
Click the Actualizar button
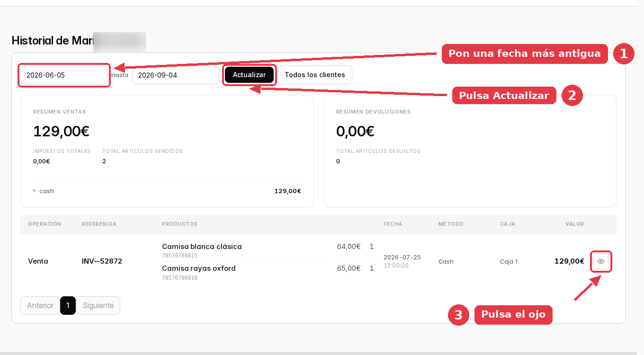click(250, 75)
